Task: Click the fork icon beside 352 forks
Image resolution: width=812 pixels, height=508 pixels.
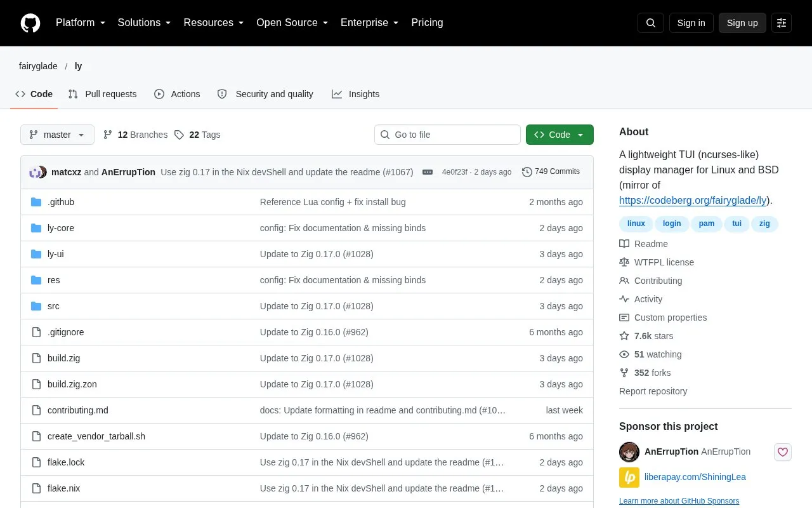Action: click(624, 373)
